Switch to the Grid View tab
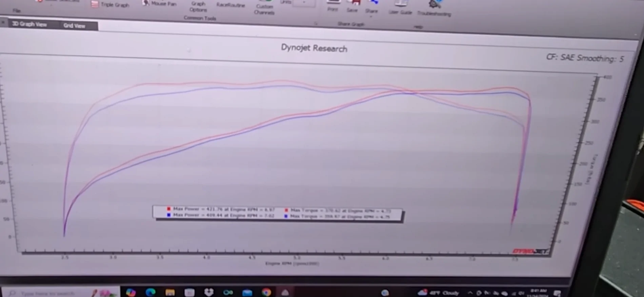 tap(74, 25)
